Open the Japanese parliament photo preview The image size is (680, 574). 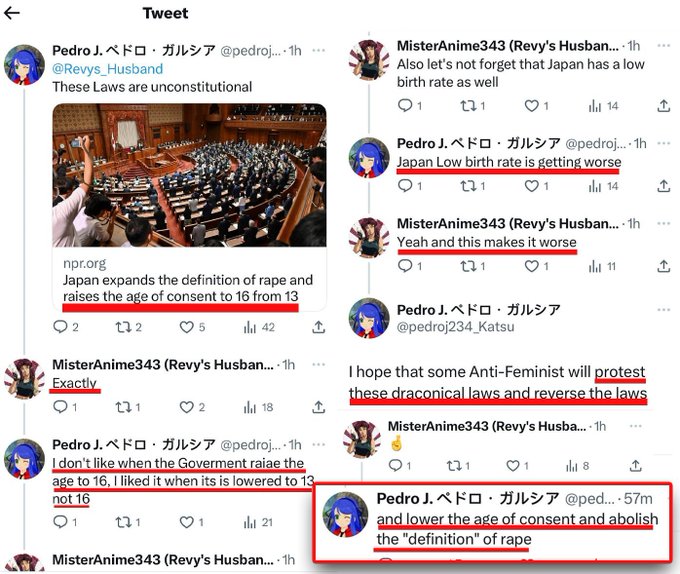(x=190, y=175)
